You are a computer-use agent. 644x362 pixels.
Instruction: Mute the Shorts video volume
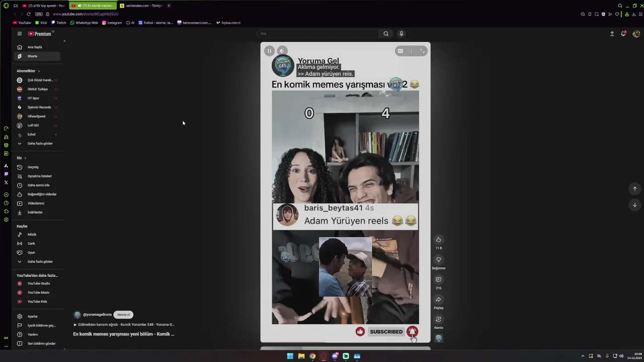tap(282, 51)
